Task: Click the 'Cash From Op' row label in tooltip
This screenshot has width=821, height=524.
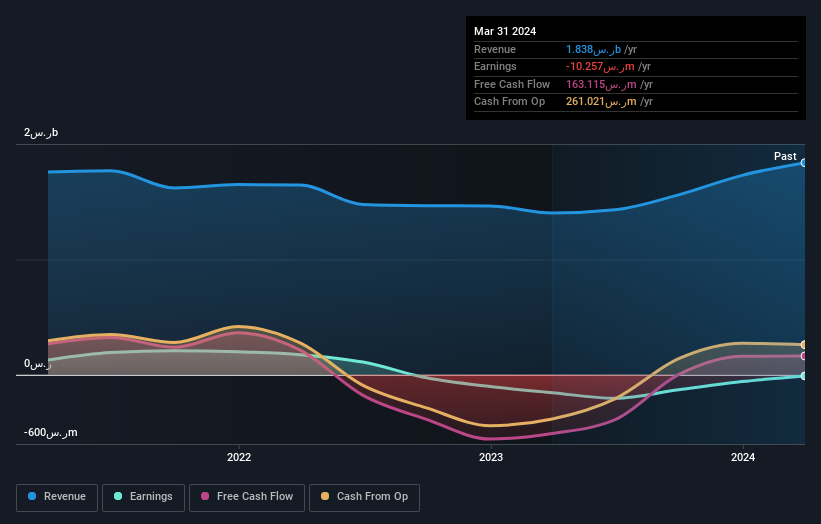Action: (509, 102)
